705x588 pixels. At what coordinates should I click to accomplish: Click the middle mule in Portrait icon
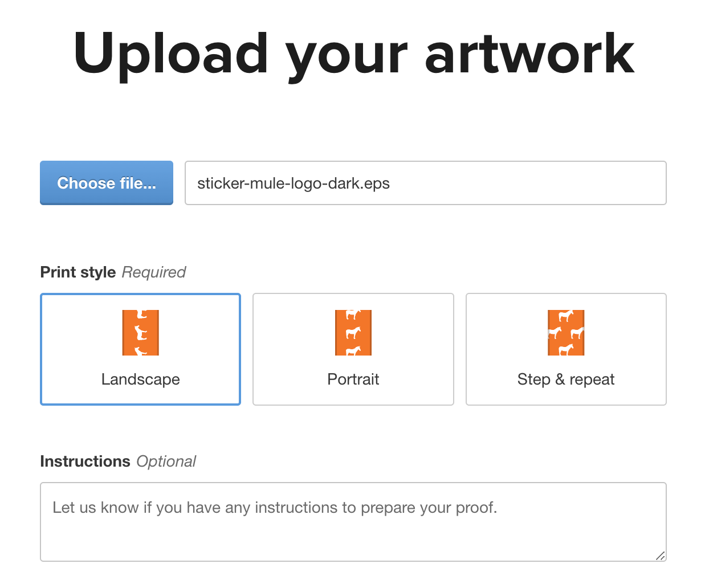tap(353, 332)
